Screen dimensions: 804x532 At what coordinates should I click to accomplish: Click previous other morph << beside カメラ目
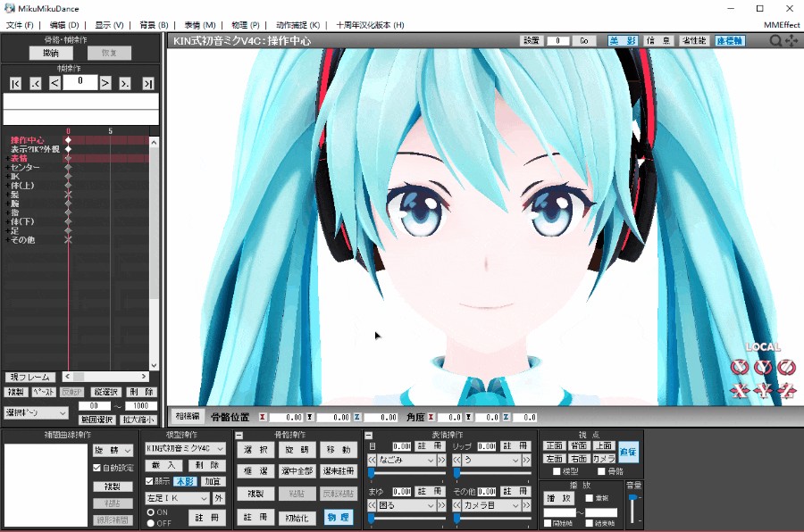pyautogui.click(x=456, y=505)
